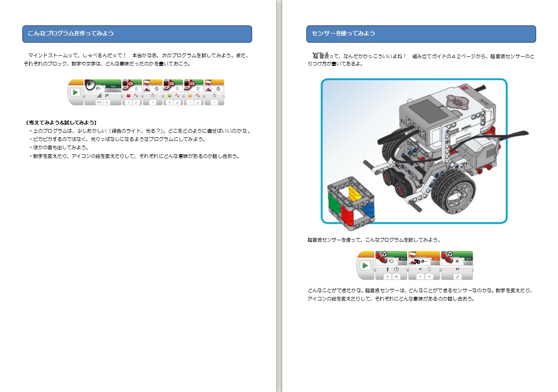Viewport: 558px width, 392px height.
Task: Click the folder icon on the sound block
Action: (99, 89)
